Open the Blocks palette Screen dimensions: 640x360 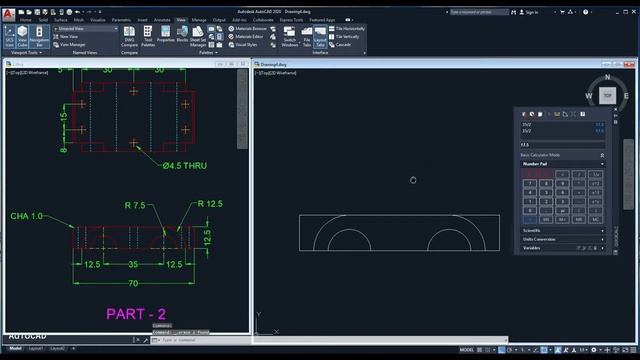tap(182, 34)
